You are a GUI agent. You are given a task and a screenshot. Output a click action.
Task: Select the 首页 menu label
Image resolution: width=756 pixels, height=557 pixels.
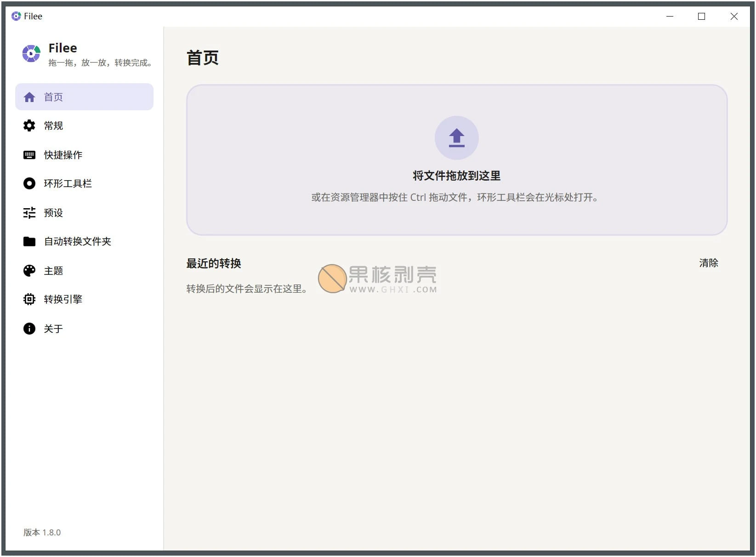(53, 97)
